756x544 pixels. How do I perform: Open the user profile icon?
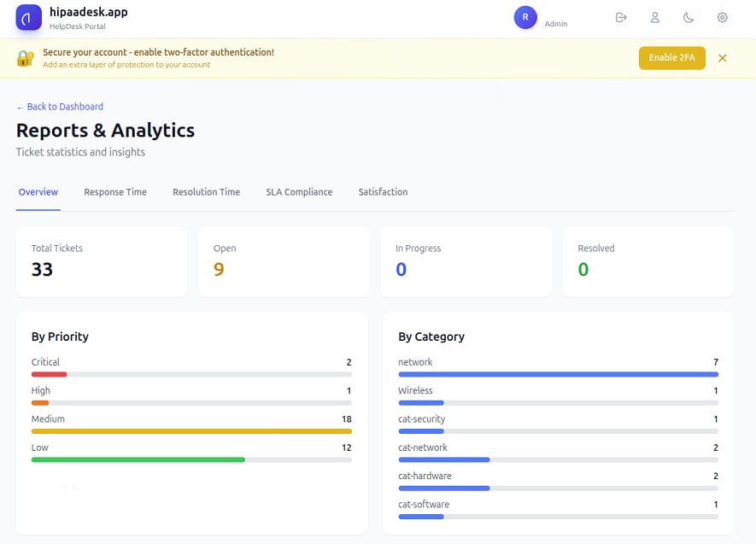tap(654, 17)
